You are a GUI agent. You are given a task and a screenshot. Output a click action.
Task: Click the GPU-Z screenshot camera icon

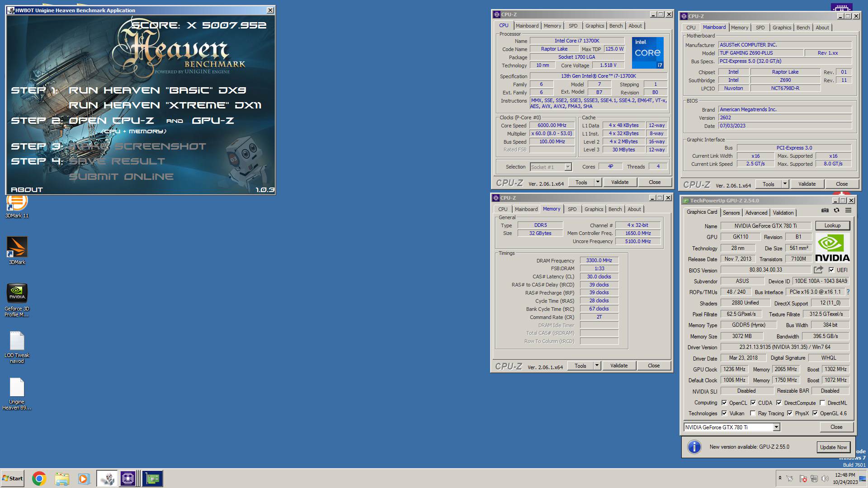click(x=825, y=211)
